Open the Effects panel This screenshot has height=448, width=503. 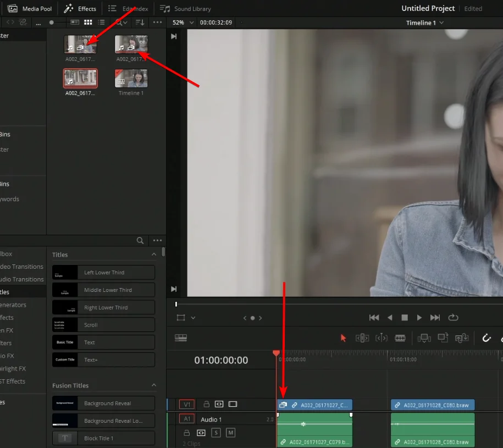coord(80,9)
